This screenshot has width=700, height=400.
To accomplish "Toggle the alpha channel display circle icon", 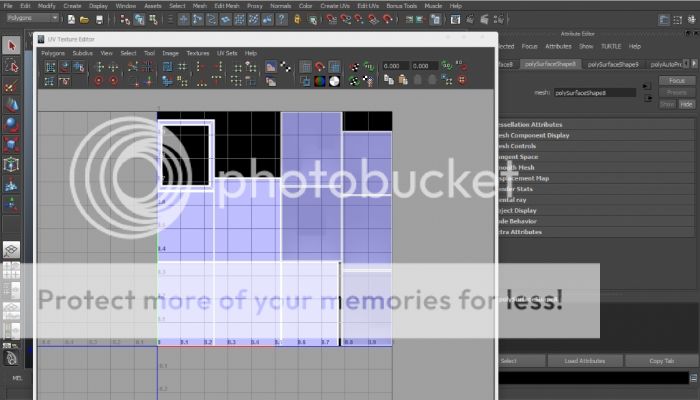I will (x=334, y=81).
